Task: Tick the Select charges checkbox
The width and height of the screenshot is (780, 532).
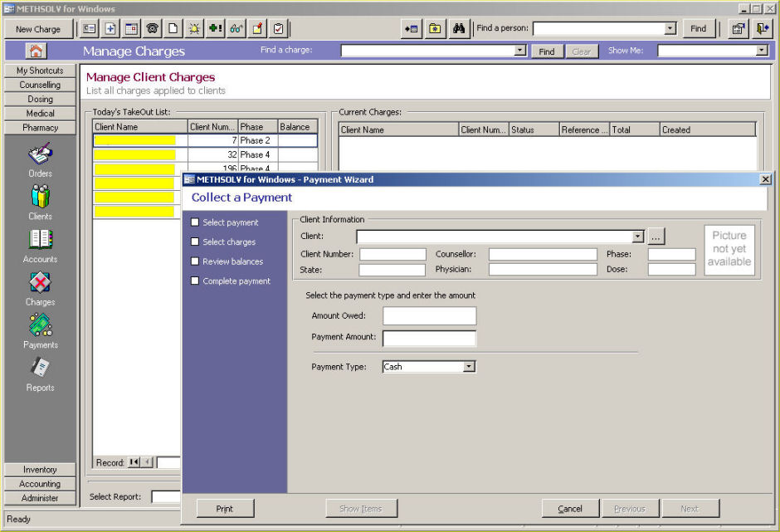Action: click(195, 242)
